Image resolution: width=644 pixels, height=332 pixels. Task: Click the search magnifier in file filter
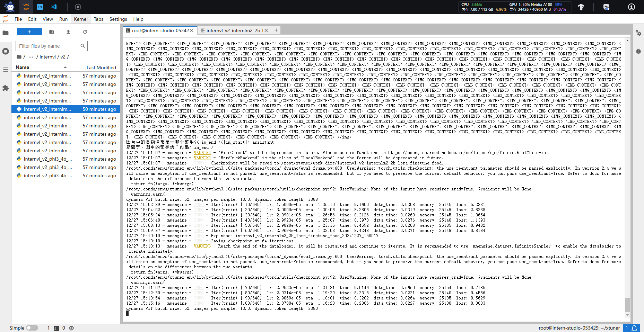click(x=82, y=46)
